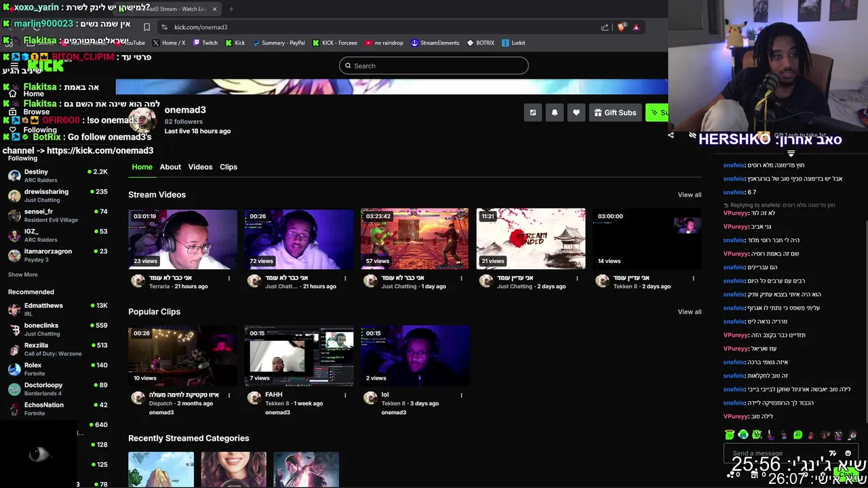Open EchosNation recommended channel
Screen dimensions: 868x488
pos(58,409)
